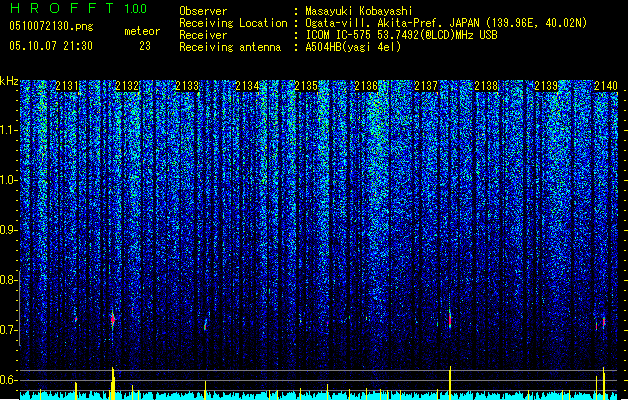Click the meteor count 23
The image size is (629, 400).
[145, 46]
